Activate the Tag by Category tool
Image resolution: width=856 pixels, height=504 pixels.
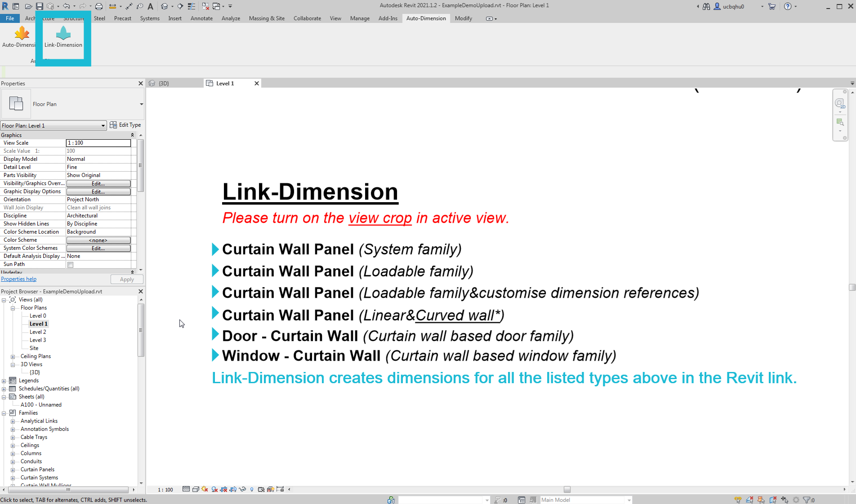(140, 6)
